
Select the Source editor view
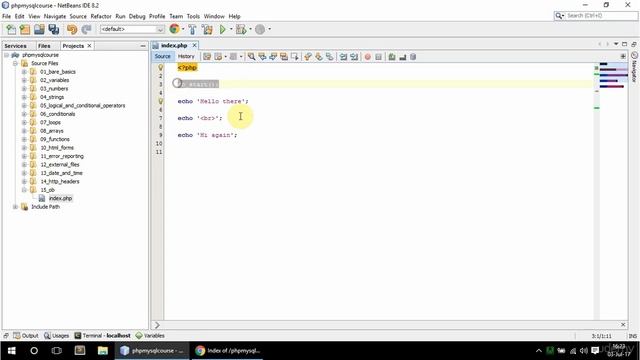[x=162, y=56]
